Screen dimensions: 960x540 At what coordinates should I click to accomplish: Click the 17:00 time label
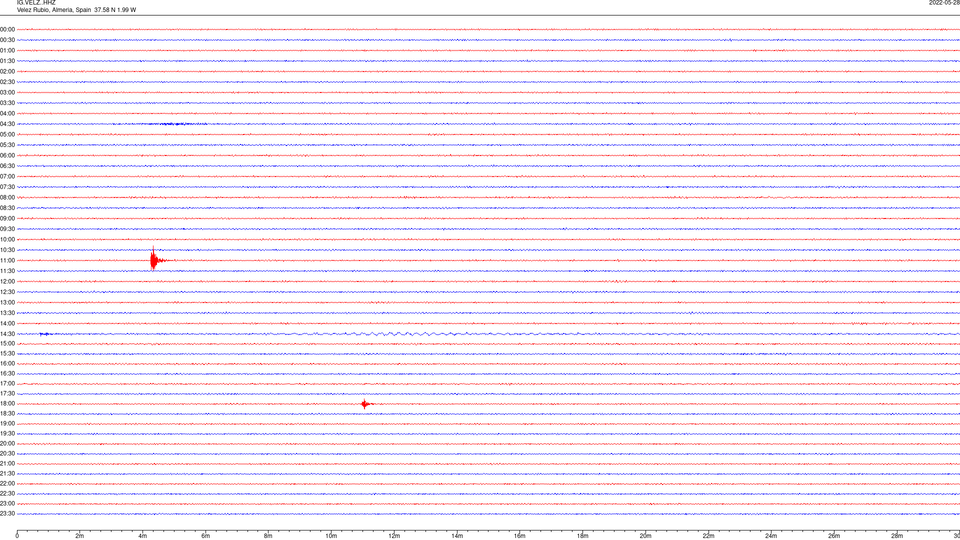click(x=7, y=383)
